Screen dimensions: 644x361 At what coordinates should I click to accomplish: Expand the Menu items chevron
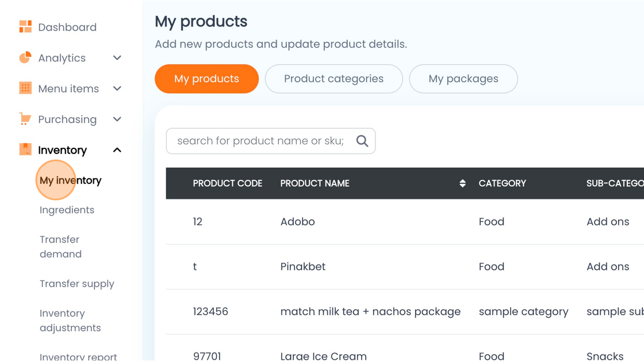(x=117, y=89)
